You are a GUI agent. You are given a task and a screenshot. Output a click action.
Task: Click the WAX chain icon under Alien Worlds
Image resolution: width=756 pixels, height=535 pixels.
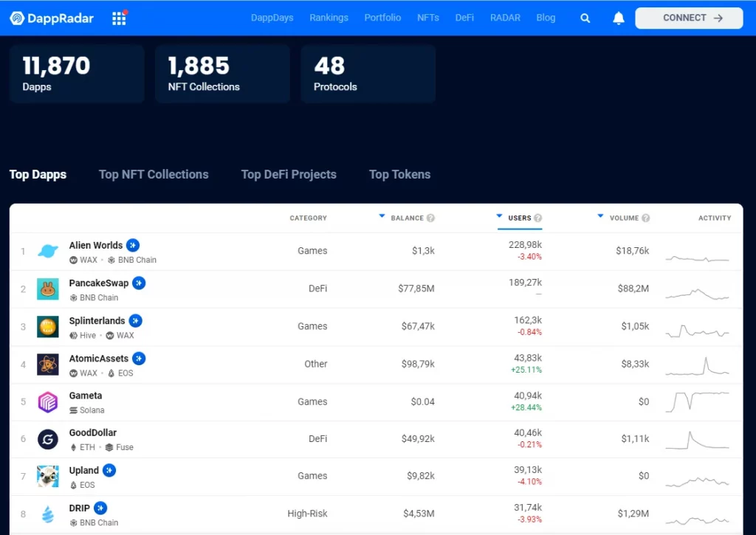[x=73, y=260]
